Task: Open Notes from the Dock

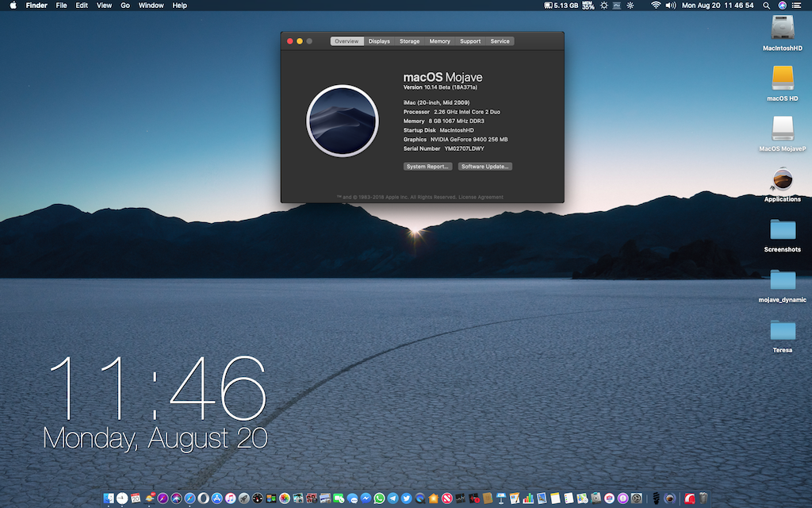Action: tap(556, 498)
